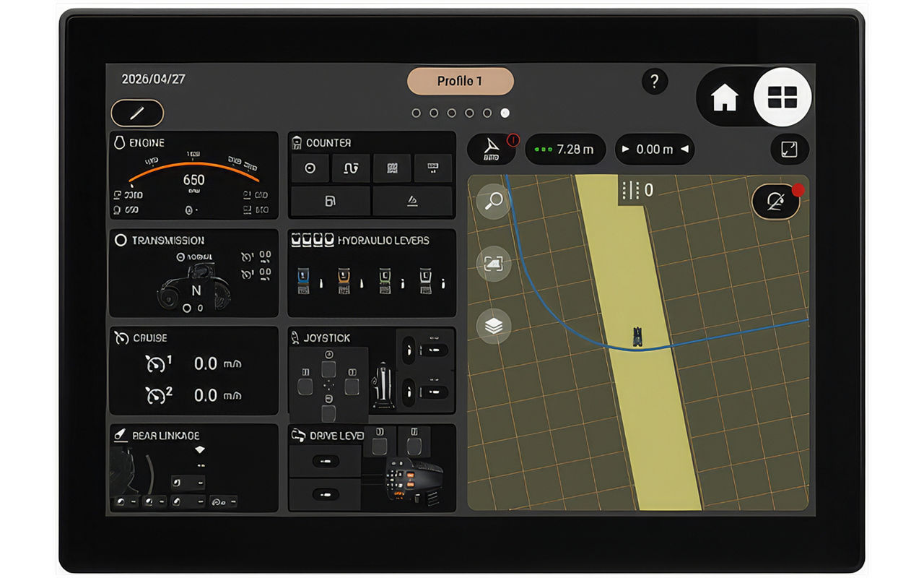Go to the third page dot
This screenshot has width=924, height=578.
pyautogui.click(x=451, y=113)
